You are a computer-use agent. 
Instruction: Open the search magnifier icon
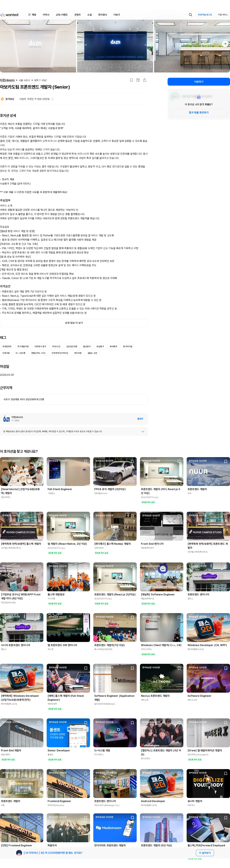click(x=190, y=15)
